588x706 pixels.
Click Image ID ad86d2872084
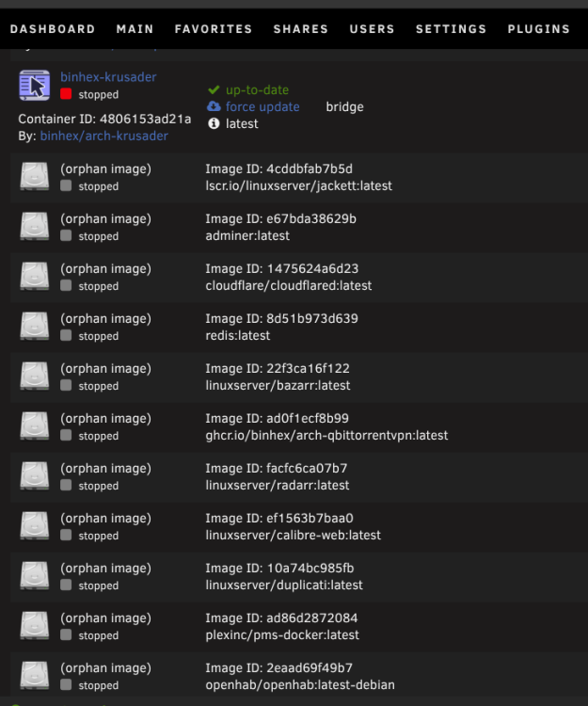281,618
